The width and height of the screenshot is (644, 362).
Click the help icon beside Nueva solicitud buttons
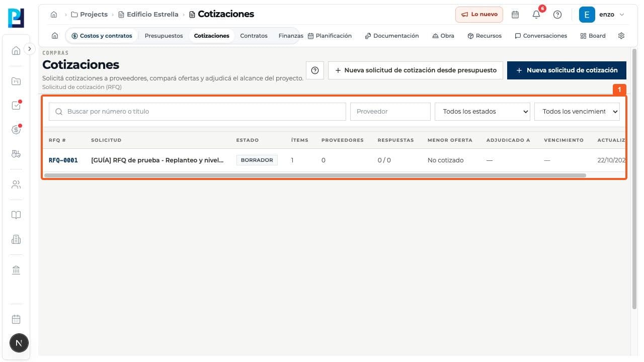tap(315, 70)
